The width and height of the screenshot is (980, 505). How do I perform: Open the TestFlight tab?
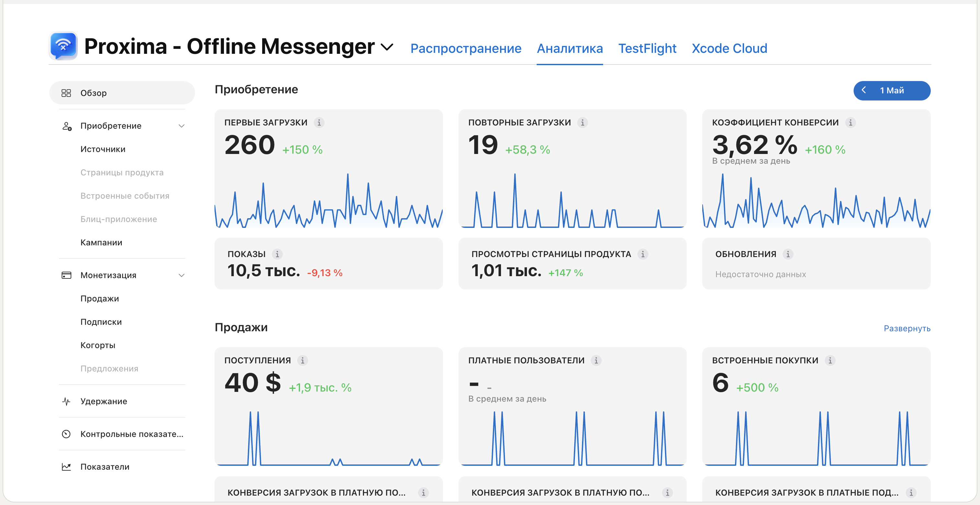(x=647, y=48)
